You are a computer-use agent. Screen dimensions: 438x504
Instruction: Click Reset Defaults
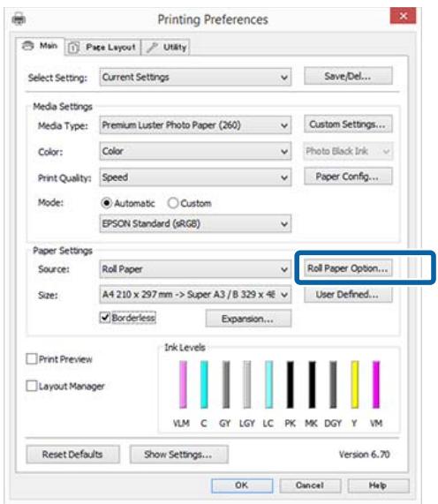pos(73,455)
